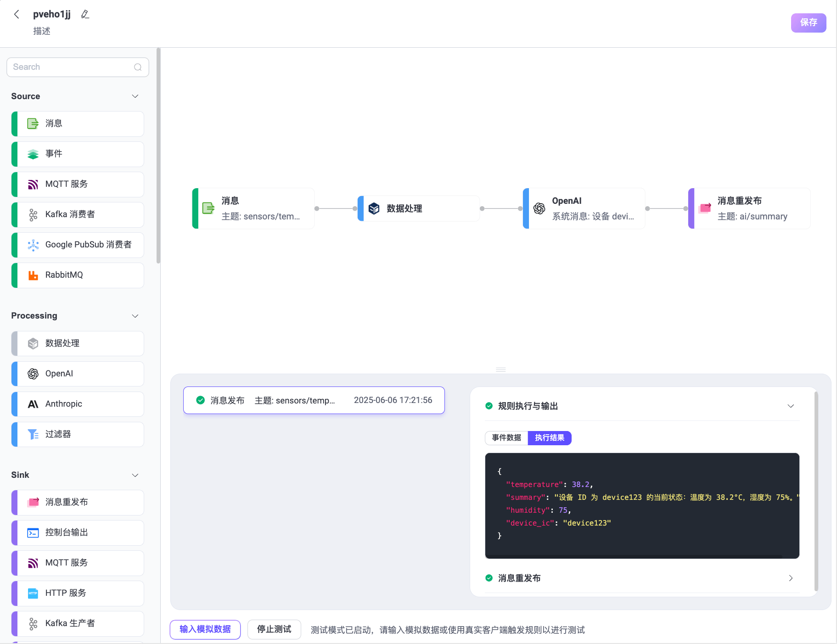
Task: Select the Kafka 消费者 source icon
Action: click(33, 214)
